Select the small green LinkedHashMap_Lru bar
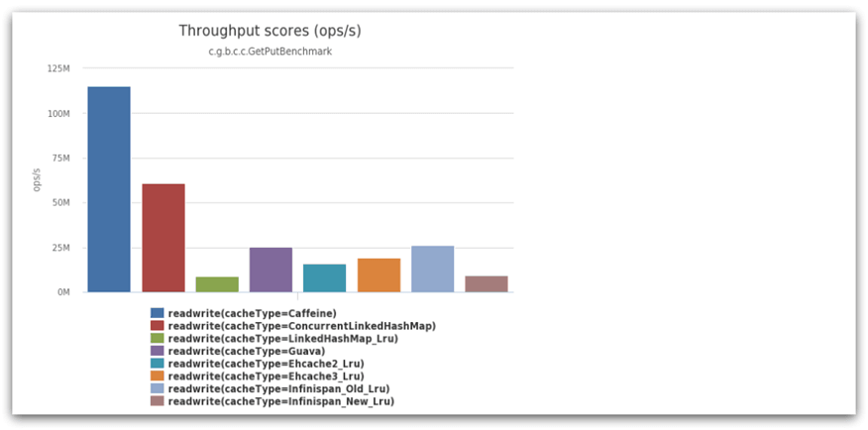868x430 pixels. (217, 284)
